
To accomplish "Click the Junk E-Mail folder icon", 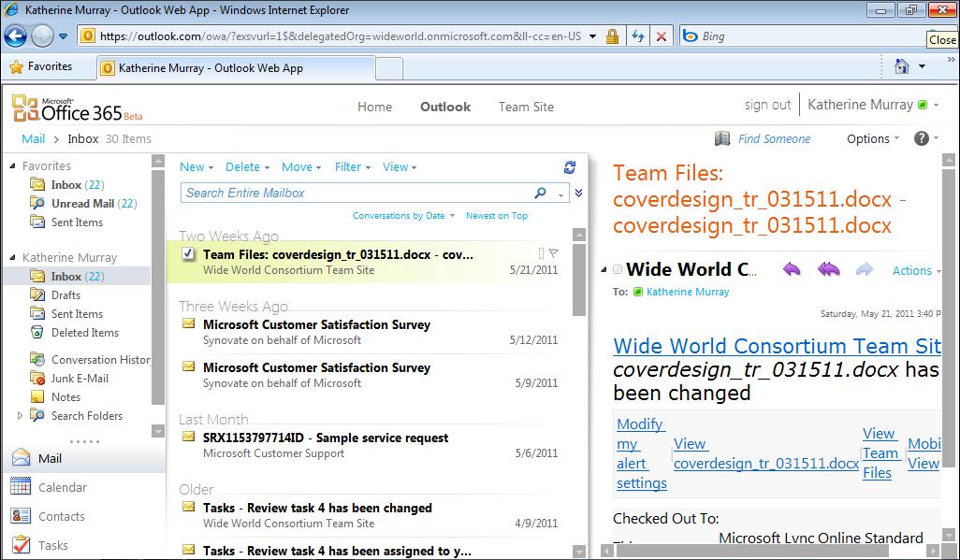I will 37,379.
